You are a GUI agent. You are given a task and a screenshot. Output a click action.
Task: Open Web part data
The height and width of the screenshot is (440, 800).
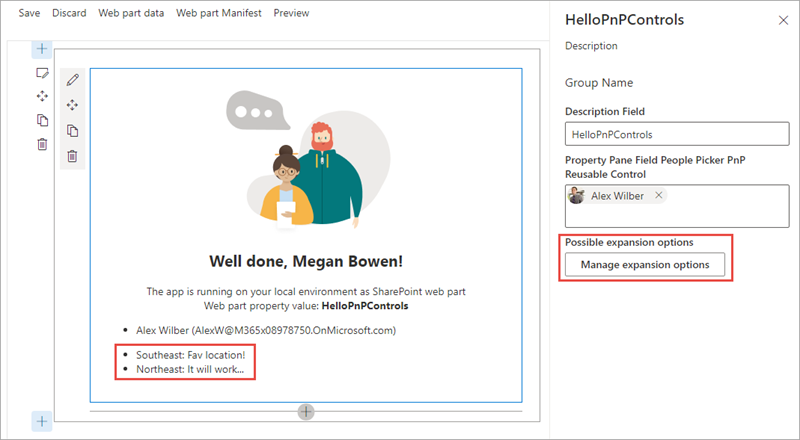pos(131,13)
